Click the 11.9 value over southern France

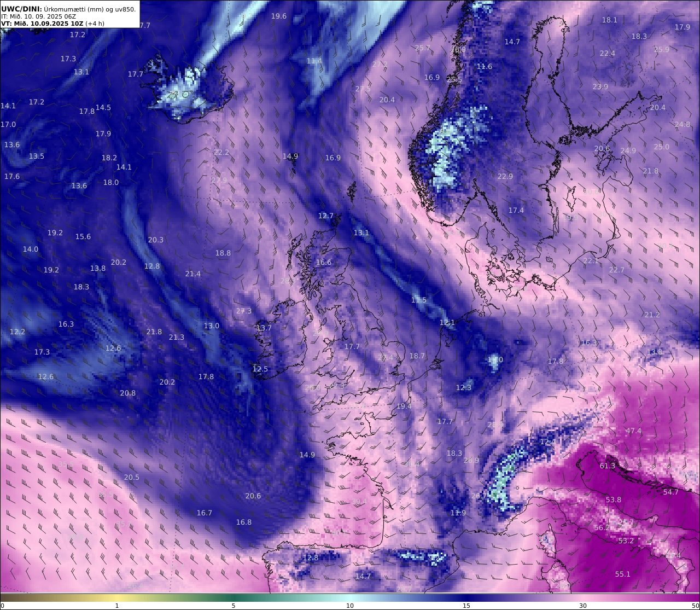[458, 513]
